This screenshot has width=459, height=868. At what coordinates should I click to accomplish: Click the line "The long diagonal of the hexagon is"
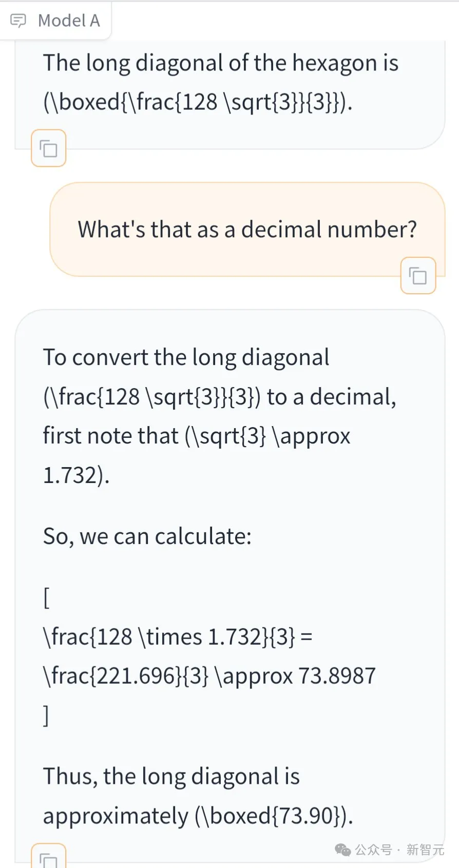pos(221,64)
